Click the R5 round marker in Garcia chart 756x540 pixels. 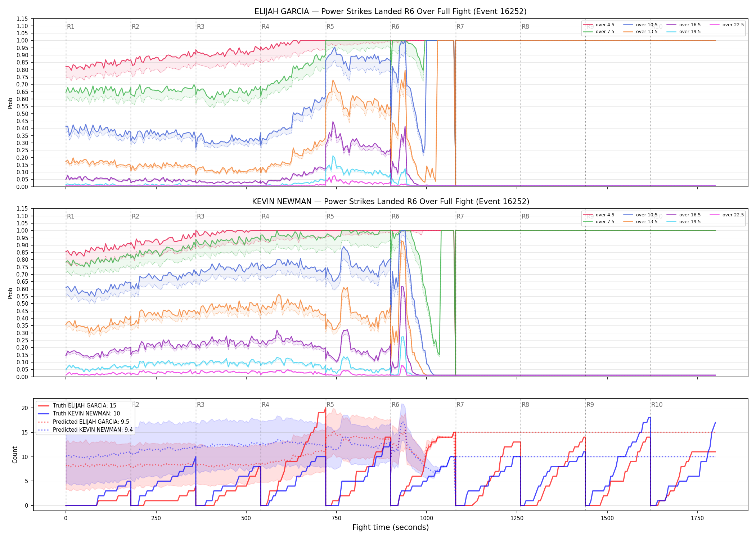[x=330, y=27]
